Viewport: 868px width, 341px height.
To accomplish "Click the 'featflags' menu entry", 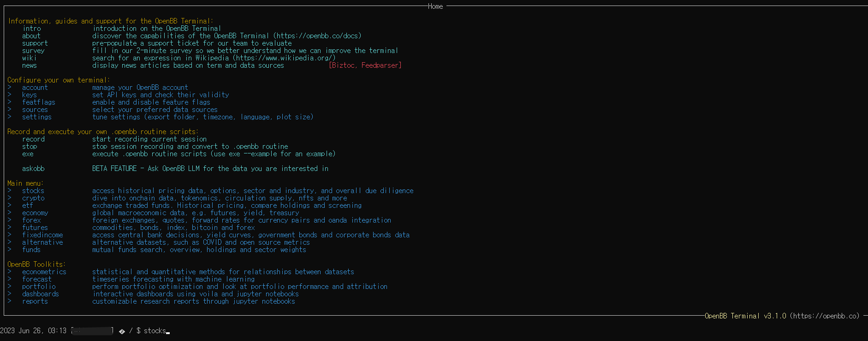I will (39, 102).
